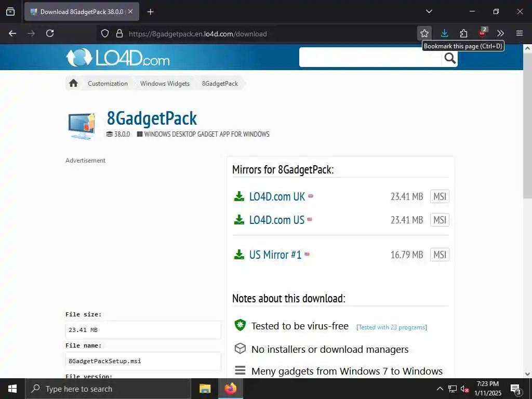This screenshot has width=532, height=399.
Task: Open the Customization breadcrumb
Action: coord(108,84)
